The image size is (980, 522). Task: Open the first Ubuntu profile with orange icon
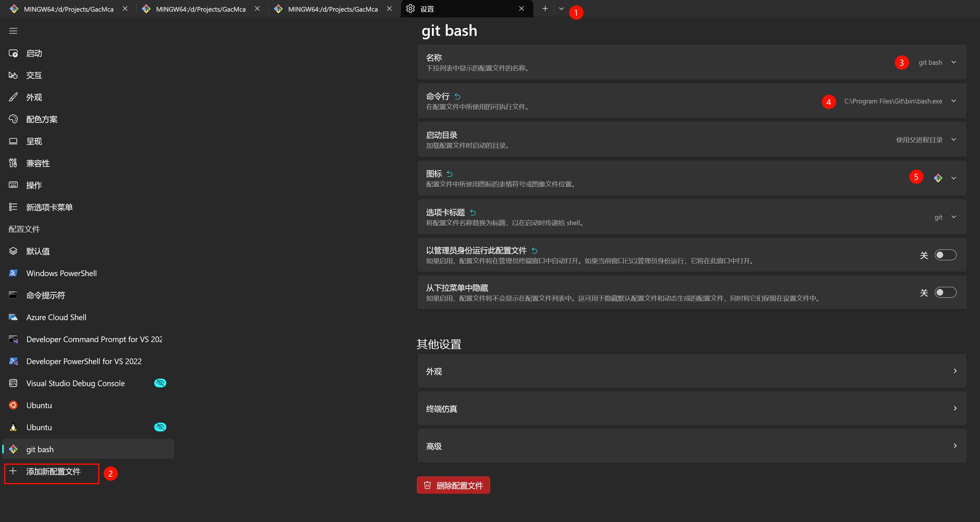(x=39, y=405)
